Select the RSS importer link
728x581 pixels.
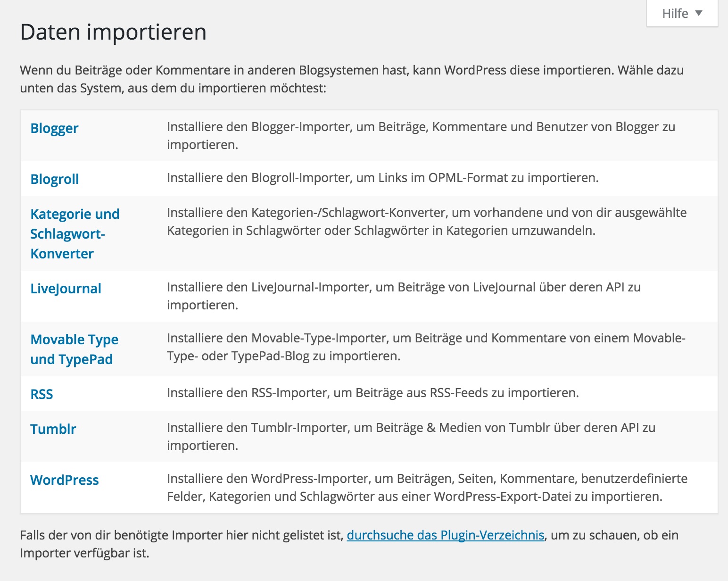(x=41, y=394)
